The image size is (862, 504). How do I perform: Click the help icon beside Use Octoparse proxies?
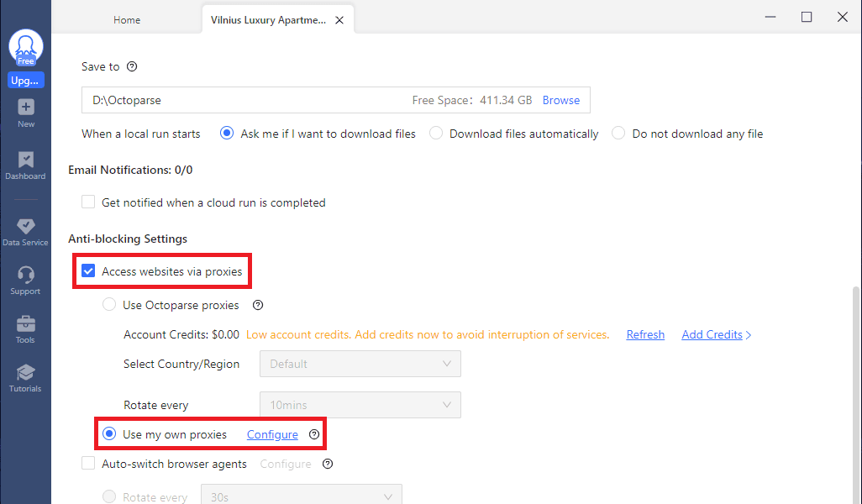pyautogui.click(x=258, y=305)
